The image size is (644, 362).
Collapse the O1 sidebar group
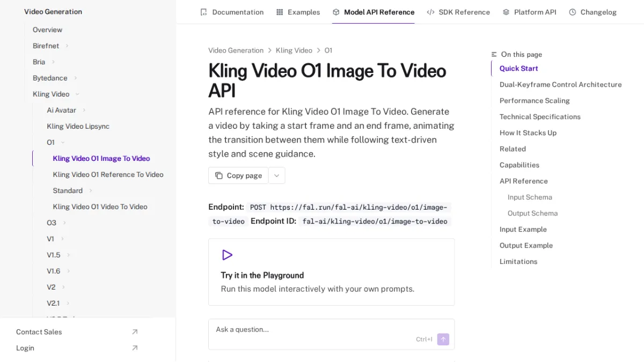pos(62,142)
